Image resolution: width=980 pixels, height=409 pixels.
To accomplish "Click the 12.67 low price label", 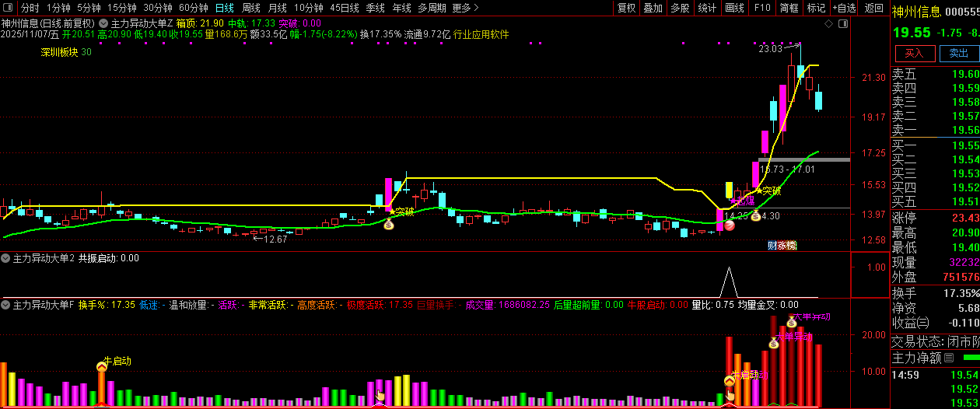I will 275,239.
